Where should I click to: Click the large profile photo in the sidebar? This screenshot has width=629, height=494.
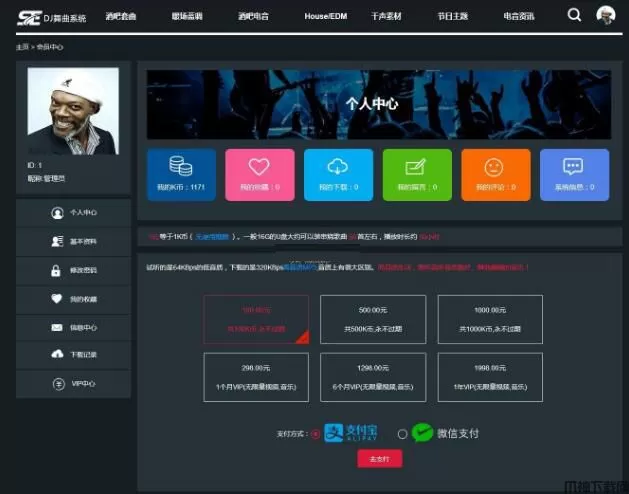click(73, 111)
